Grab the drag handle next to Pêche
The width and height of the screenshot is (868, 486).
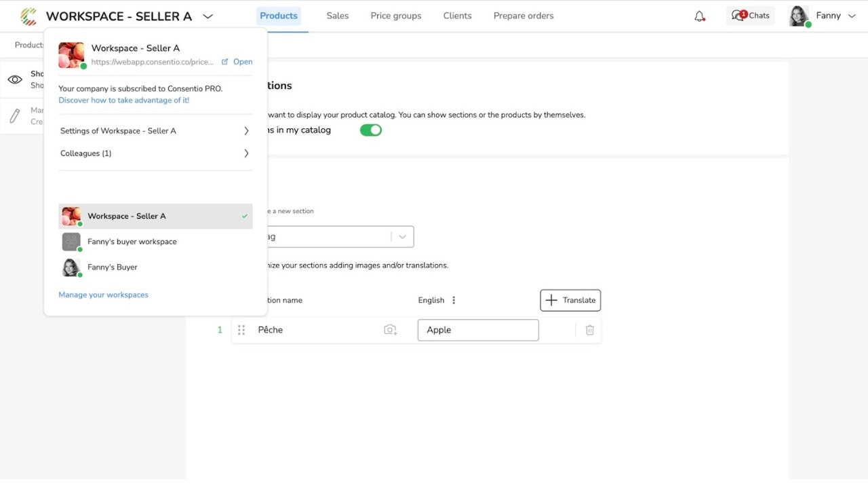click(241, 330)
